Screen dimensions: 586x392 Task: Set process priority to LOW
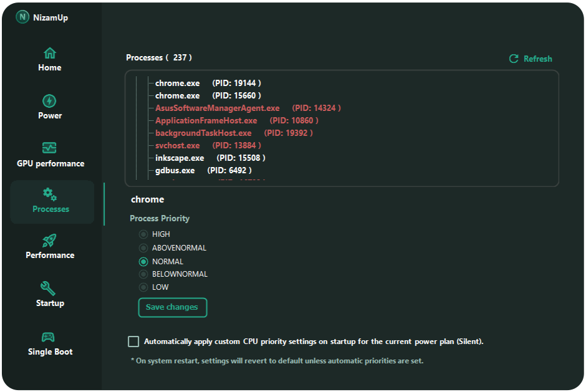[x=144, y=287]
